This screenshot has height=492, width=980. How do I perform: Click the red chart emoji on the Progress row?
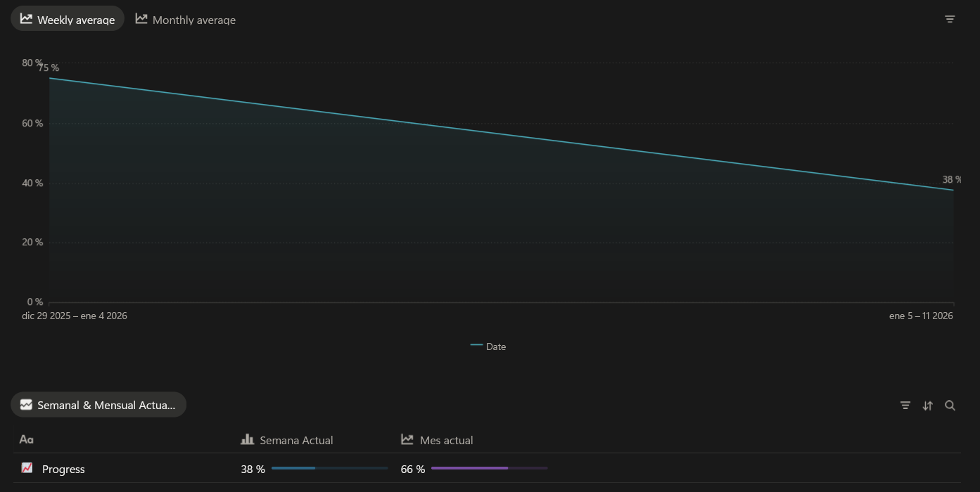point(26,468)
